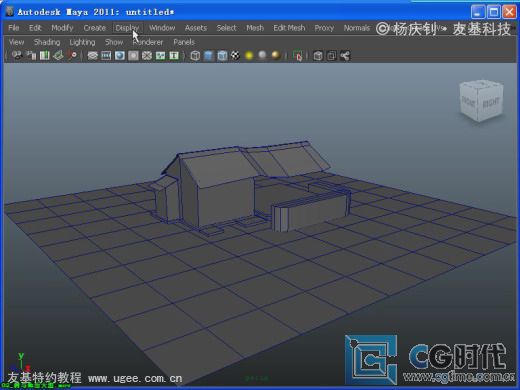This screenshot has width=520, height=390.
Task: Open the panel Shading menu
Action: [x=47, y=42]
